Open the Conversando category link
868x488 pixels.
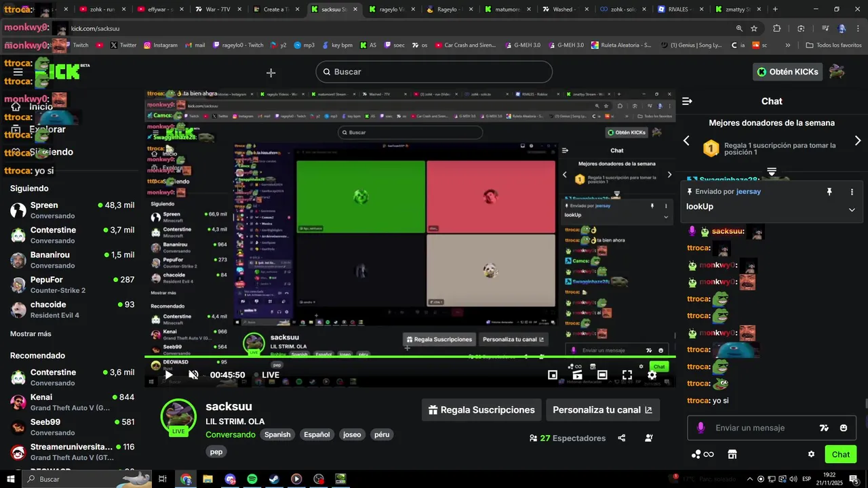pyautogui.click(x=231, y=434)
